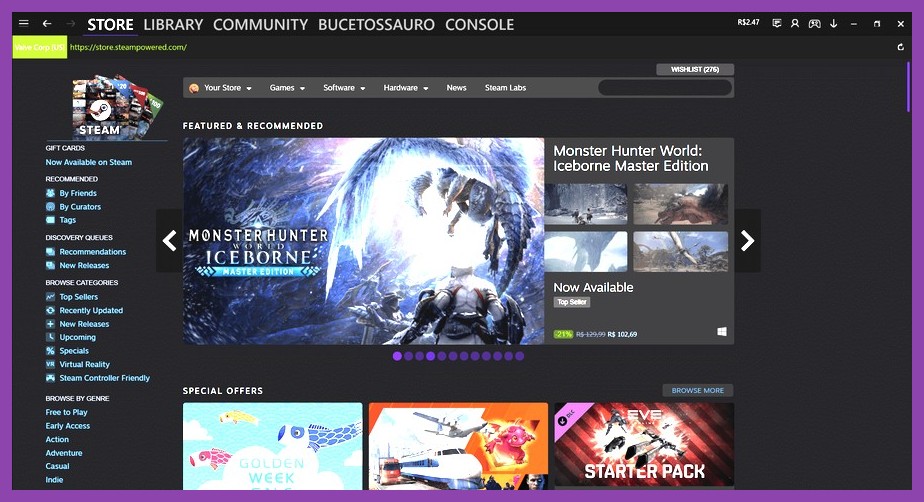The image size is (924, 502).
Task: Browse the Free to Play genre
Action: click(x=67, y=412)
